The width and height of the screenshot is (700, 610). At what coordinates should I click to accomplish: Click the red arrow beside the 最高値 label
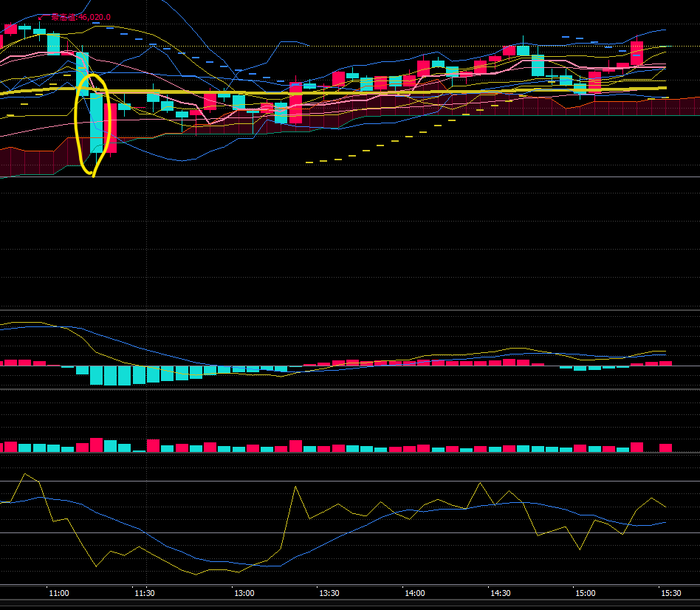click(x=39, y=18)
